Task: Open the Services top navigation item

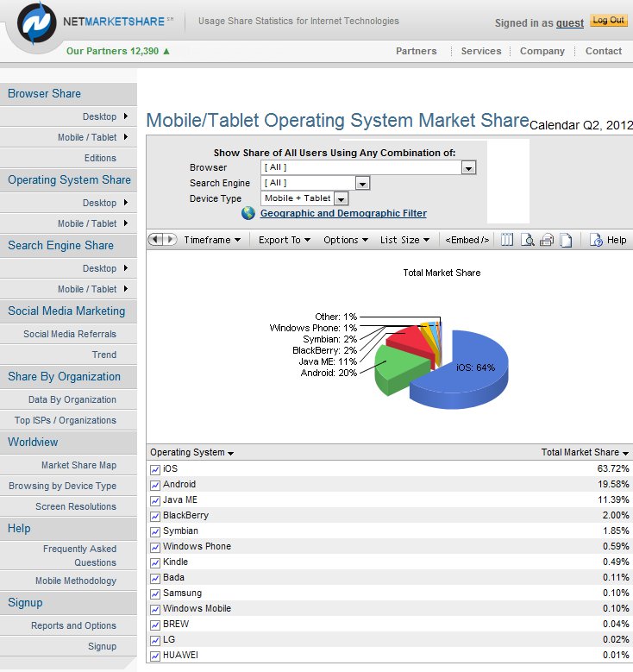Action: coord(481,51)
